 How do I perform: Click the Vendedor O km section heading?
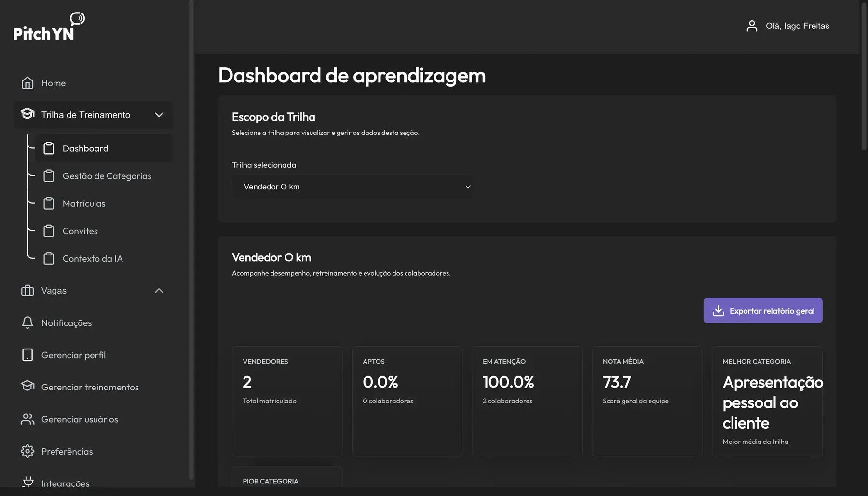pyautogui.click(x=271, y=257)
